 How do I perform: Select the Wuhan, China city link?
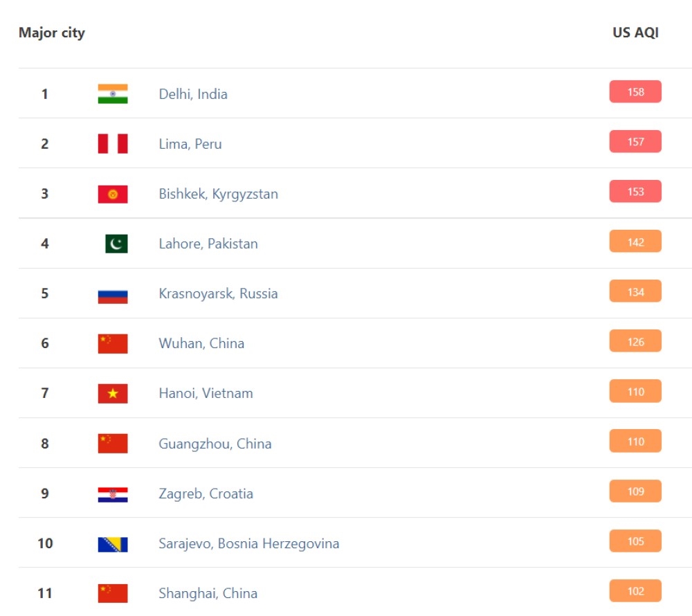coord(201,343)
